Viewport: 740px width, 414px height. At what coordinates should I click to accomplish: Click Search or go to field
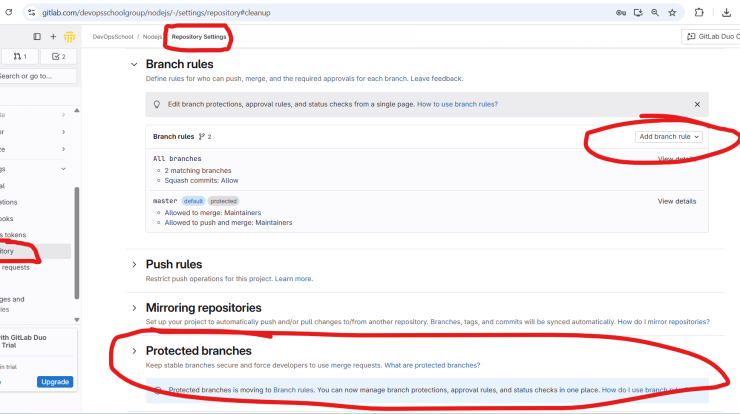38,76
